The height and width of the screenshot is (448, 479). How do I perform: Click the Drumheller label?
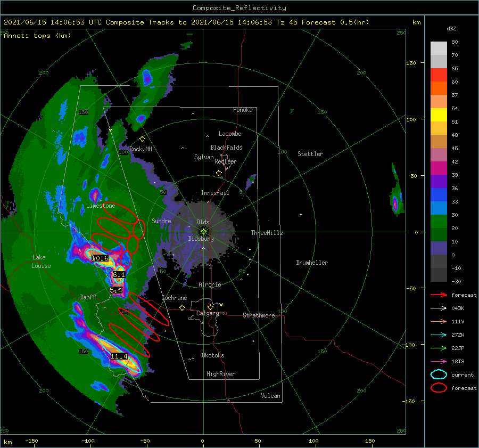[x=312, y=263]
